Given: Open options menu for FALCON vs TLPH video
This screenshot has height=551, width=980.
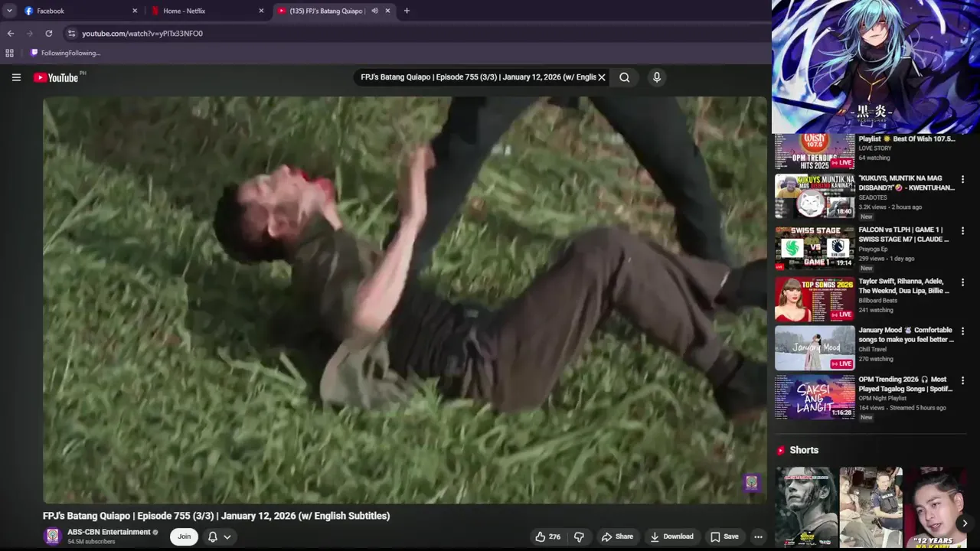Looking at the screenshot, I should [963, 231].
